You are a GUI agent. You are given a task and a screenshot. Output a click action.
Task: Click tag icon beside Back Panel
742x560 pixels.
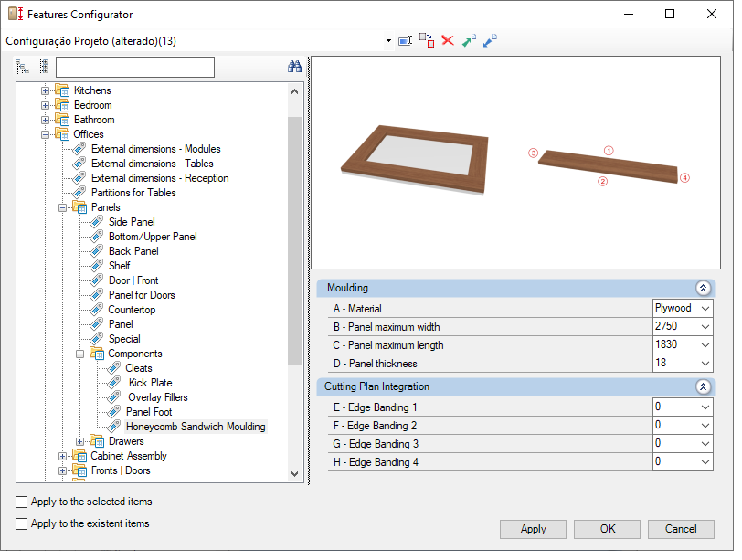(97, 251)
